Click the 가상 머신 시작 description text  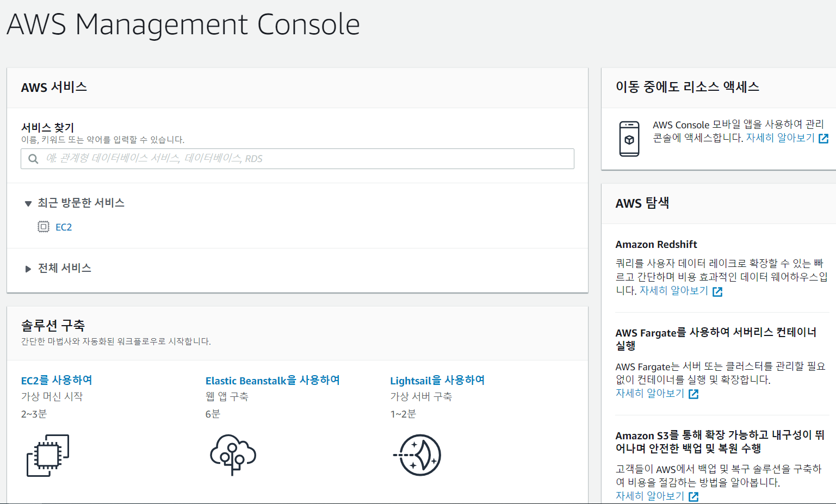coord(52,397)
